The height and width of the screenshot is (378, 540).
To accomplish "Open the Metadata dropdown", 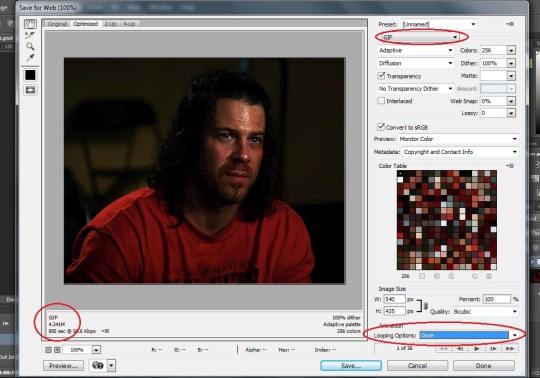I will tap(460, 152).
